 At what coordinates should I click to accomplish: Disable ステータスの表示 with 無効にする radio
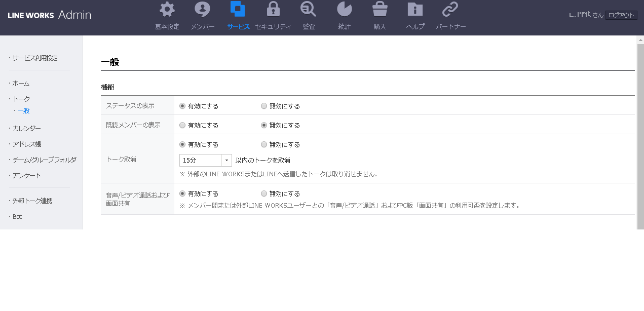click(264, 106)
